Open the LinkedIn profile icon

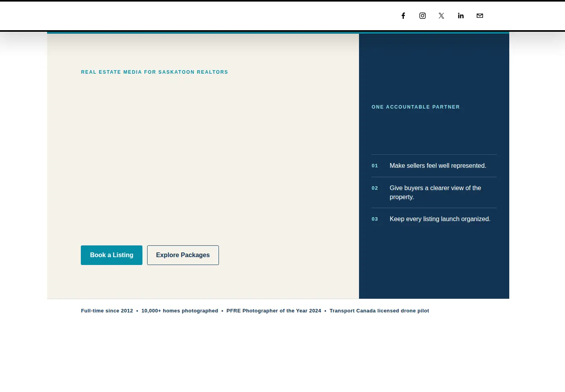click(461, 16)
